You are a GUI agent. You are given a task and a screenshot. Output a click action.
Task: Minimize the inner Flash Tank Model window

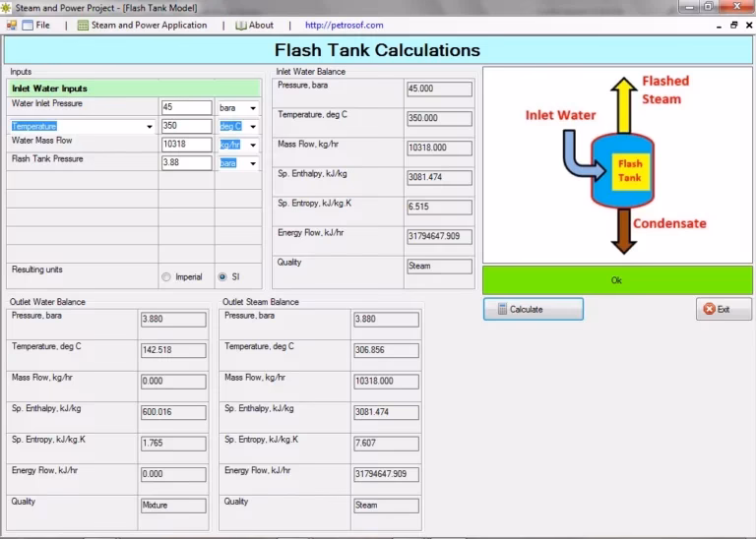coord(719,25)
